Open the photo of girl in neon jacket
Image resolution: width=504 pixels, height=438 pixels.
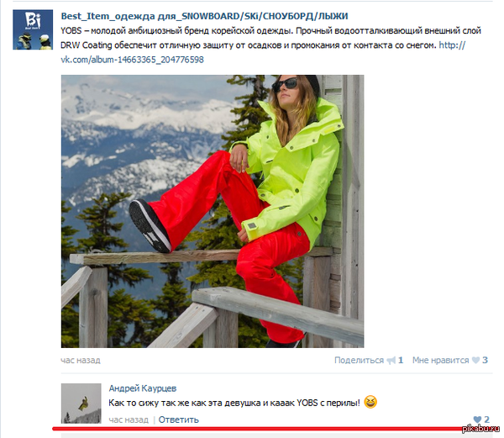click(x=213, y=211)
